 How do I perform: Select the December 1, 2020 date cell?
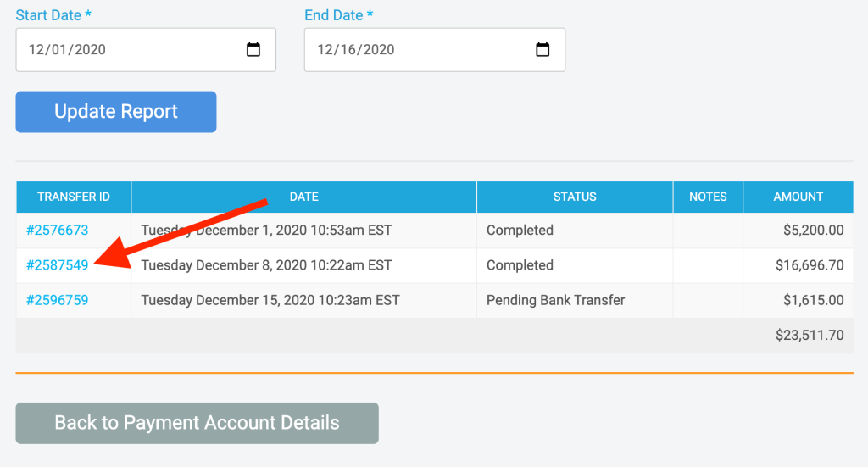click(304, 231)
